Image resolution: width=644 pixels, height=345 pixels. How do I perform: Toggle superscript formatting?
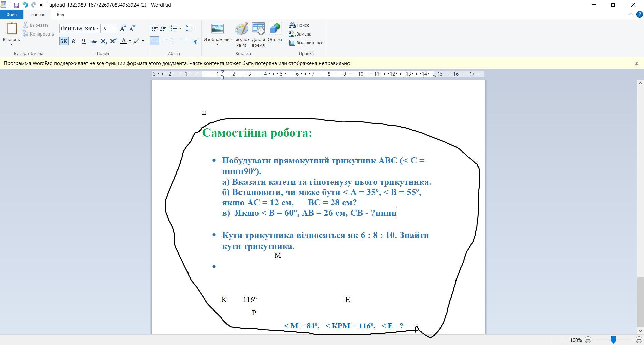point(113,41)
